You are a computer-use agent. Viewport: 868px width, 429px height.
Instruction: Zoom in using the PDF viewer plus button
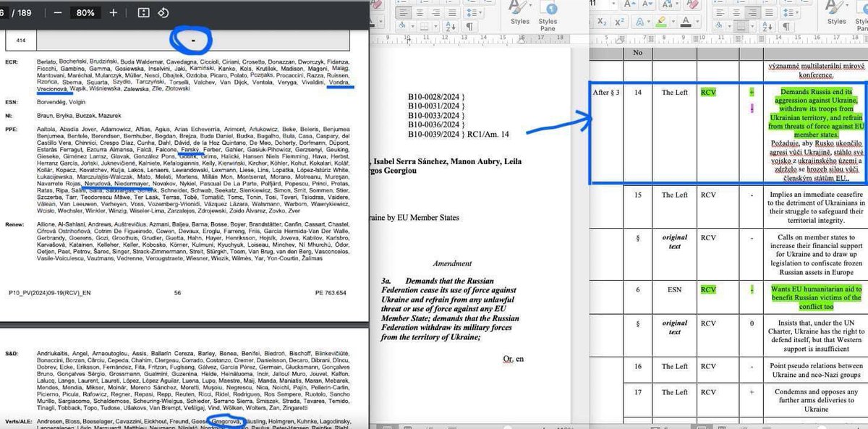click(113, 13)
